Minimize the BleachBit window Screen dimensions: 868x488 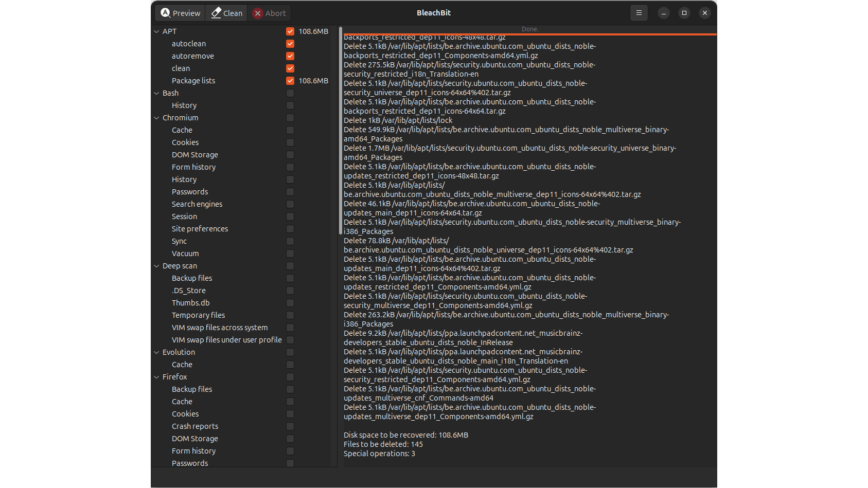(x=664, y=13)
